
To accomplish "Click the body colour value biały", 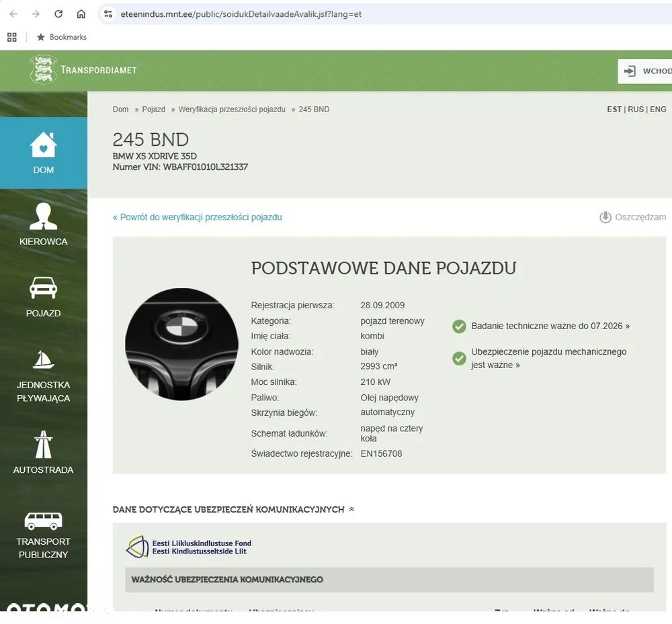I will point(370,351).
